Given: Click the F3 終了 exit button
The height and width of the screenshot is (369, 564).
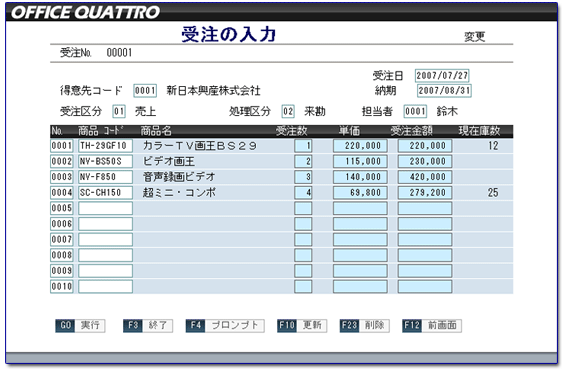Looking at the screenshot, I should pyautogui.click(x=148, y=325).
